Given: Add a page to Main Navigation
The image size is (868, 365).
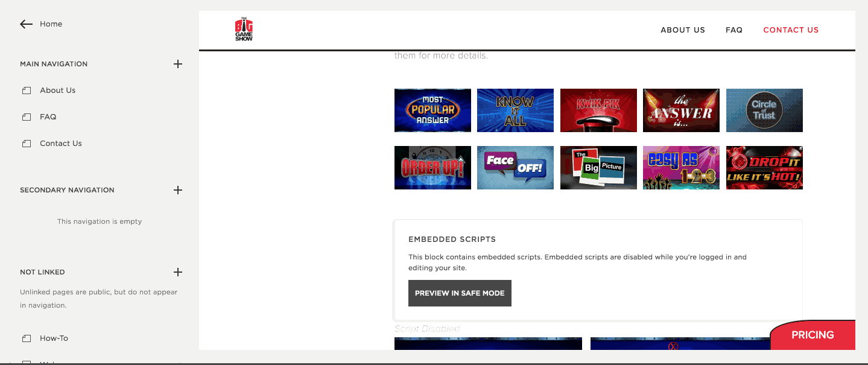Looking at the screenshot, I should coord(178,64).
